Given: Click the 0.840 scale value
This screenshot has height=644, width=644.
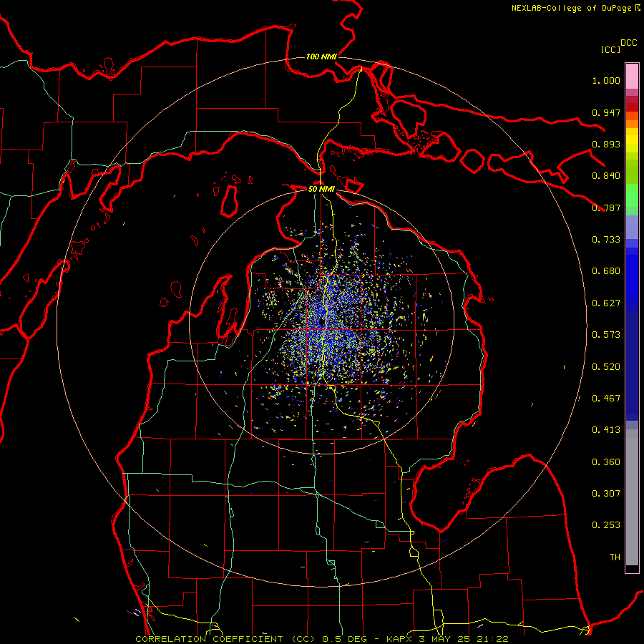Looking at the screenshot, I should [606, 176].
